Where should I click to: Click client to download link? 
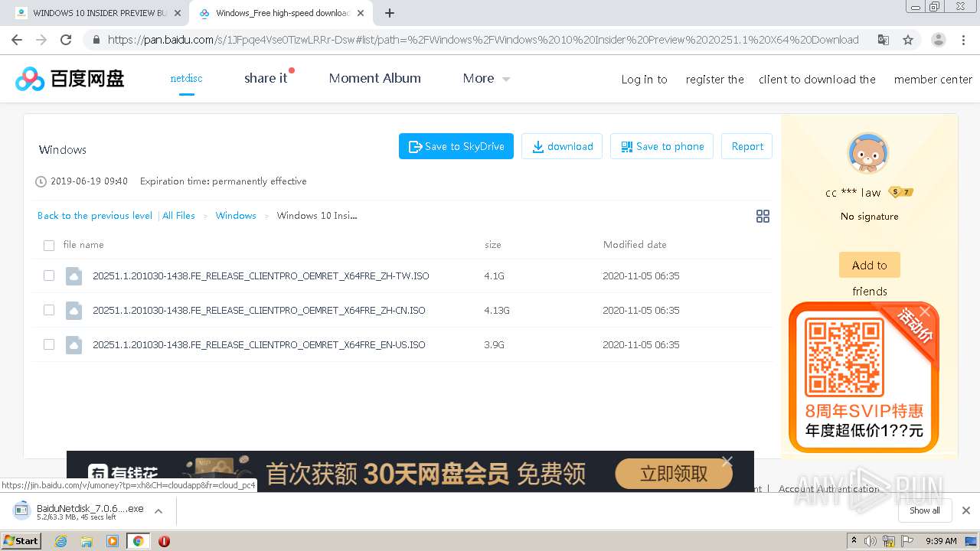(817, 80)
